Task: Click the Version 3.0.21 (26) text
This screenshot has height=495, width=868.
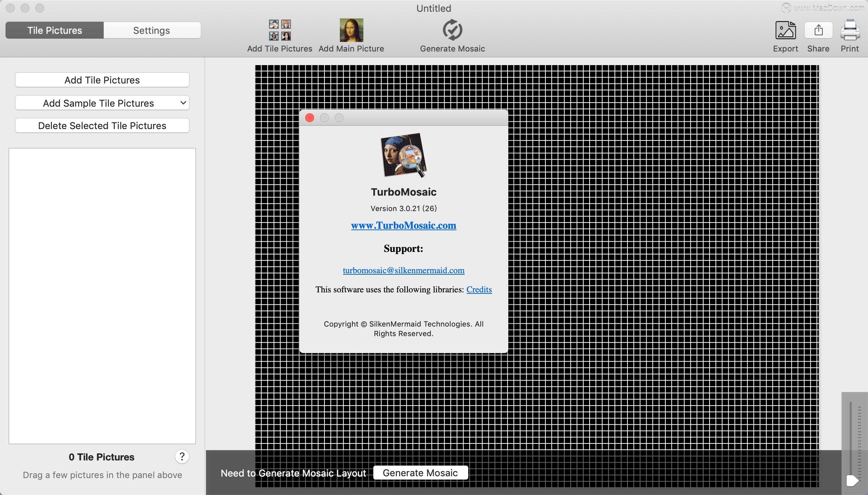Action: click(x=403, y=209)
